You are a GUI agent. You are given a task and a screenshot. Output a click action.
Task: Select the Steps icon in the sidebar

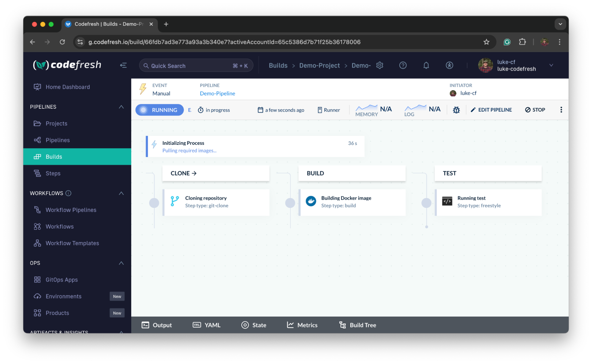click(38, 173)
